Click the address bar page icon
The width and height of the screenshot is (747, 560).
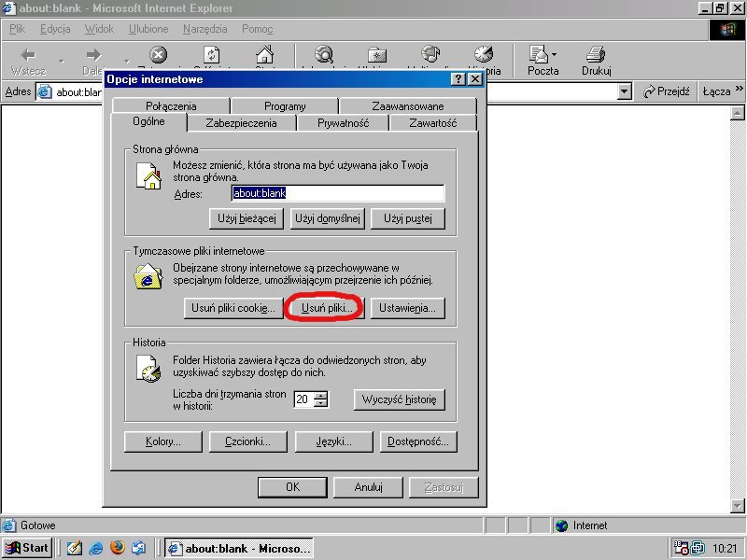[44, 91]
